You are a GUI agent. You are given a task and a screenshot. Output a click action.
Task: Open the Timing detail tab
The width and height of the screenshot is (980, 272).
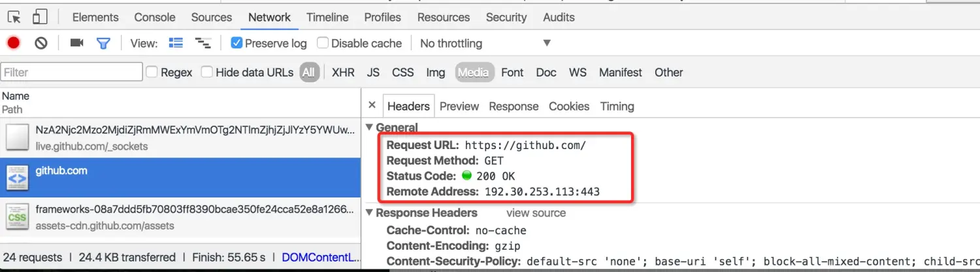point(617,106)
